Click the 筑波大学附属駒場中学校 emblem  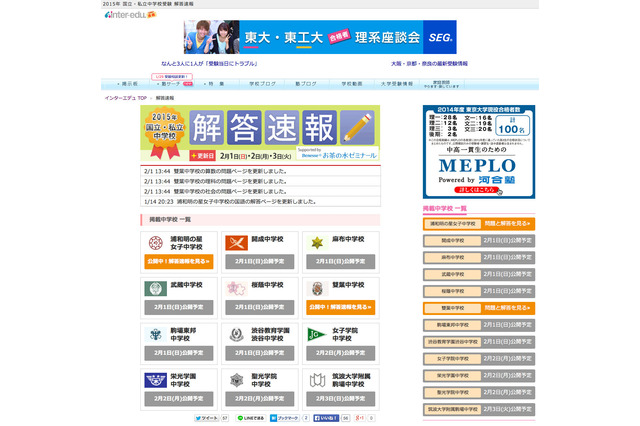tap(317, 380)
